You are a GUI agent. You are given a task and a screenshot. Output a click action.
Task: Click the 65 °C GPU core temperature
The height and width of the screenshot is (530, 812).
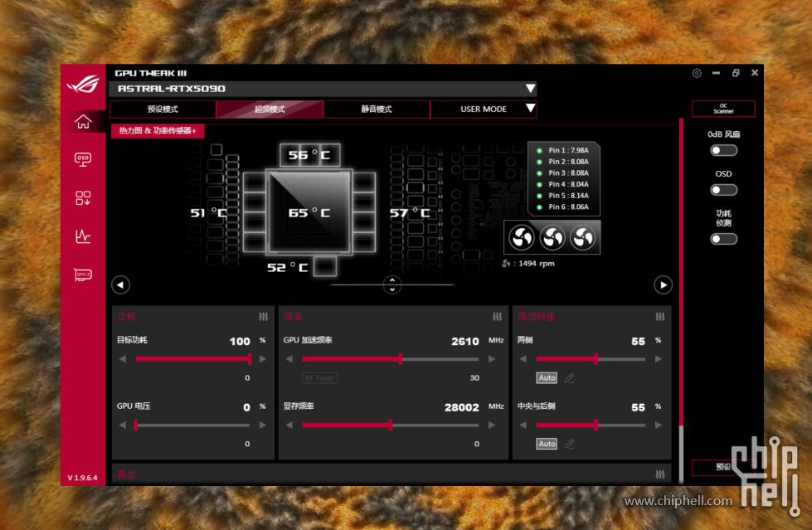coord(309,213)
